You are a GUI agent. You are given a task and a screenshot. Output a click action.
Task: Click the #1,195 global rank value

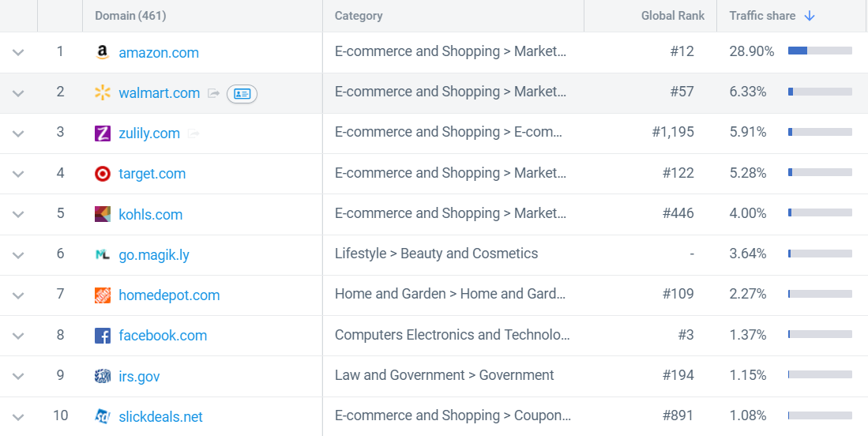click(x=673, y=132)
